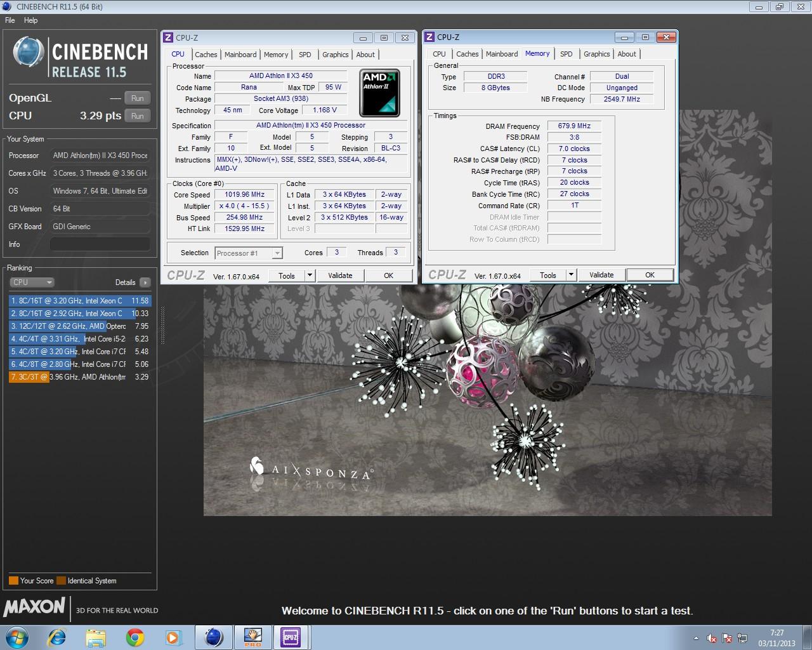Click OK in Memory window
Screen dimensions: 812x650
(x=650, y=275)
